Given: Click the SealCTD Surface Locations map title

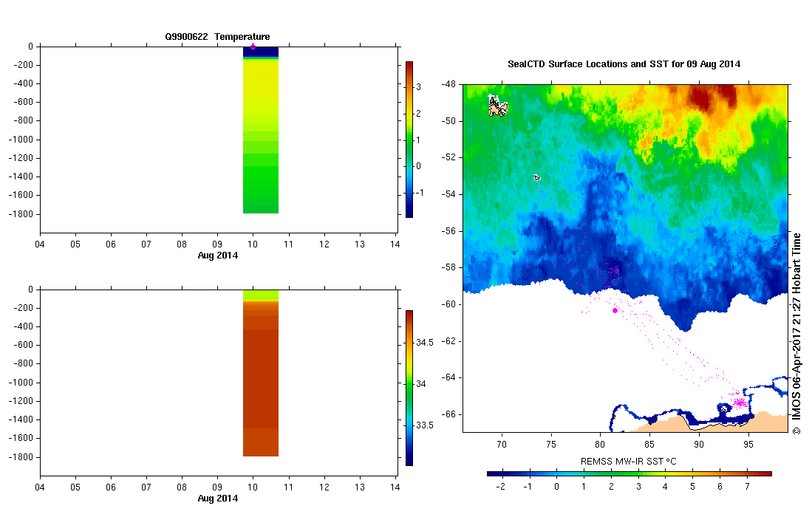Looking at the screenshot, I should point(624,64).
